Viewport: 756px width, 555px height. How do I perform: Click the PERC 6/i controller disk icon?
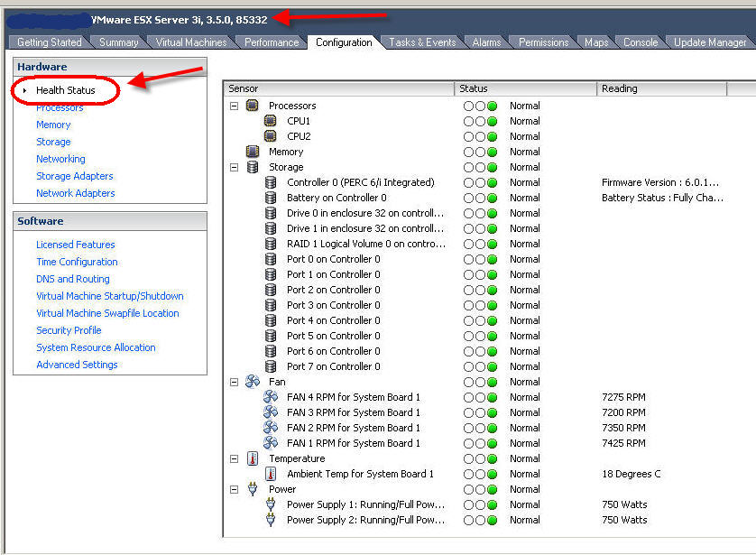click(270, 182)
